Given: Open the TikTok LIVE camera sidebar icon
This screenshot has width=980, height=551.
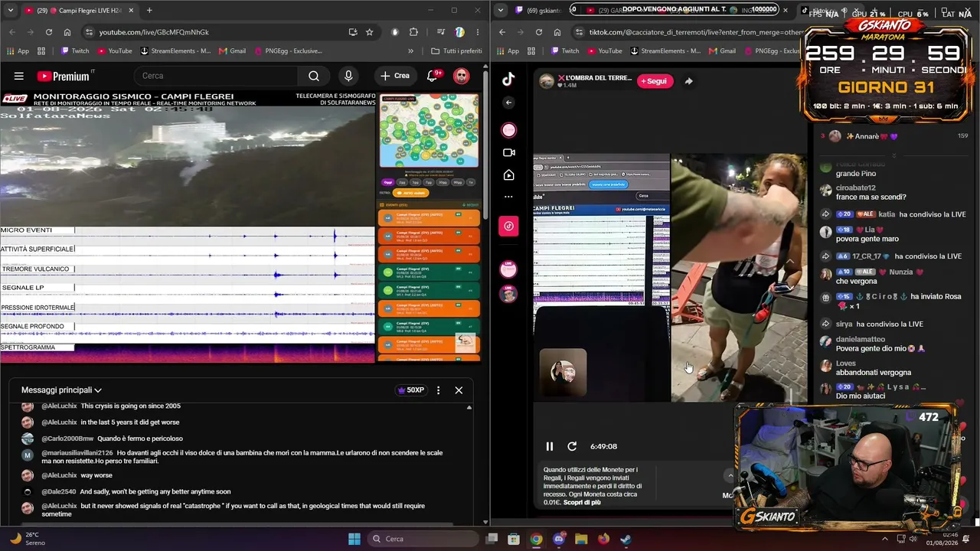Looking at the screenshot, I should click(x=508, y=153).
